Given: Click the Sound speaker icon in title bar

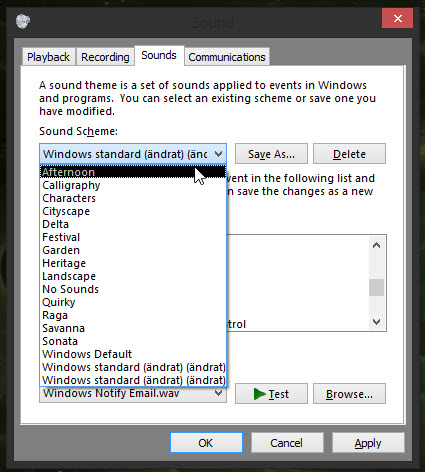Looking at the screenshot, I should (x=23, y=21).
